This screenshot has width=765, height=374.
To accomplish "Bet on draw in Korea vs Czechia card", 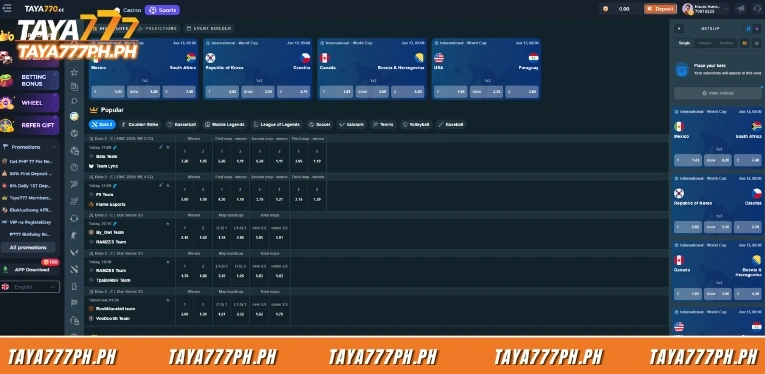I will tap(258, 92).
